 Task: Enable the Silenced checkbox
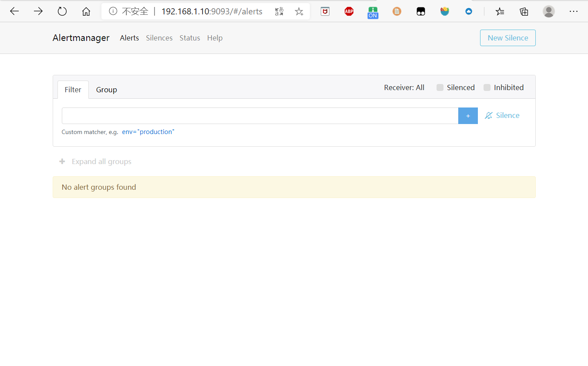coord(440,87)
